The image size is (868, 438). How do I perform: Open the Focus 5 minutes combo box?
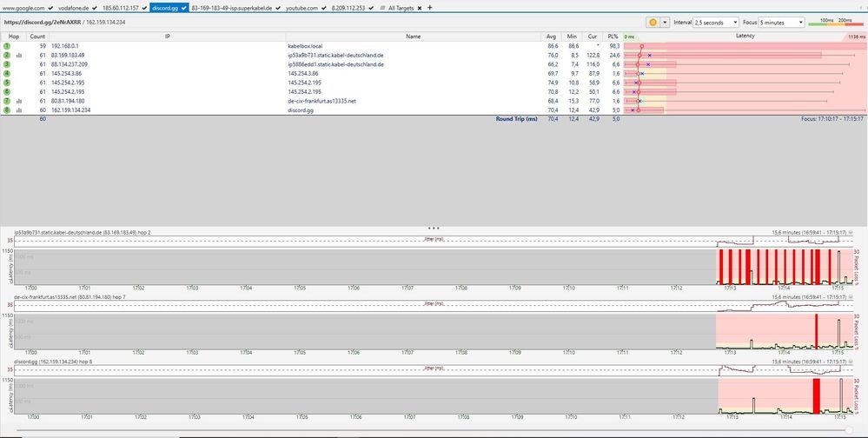coord(782,22)
